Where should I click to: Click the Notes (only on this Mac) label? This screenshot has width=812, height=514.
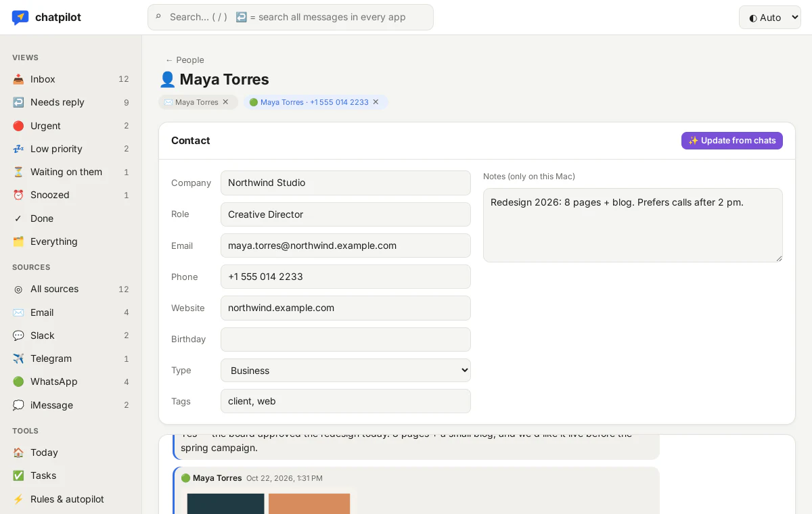(529, 177)
